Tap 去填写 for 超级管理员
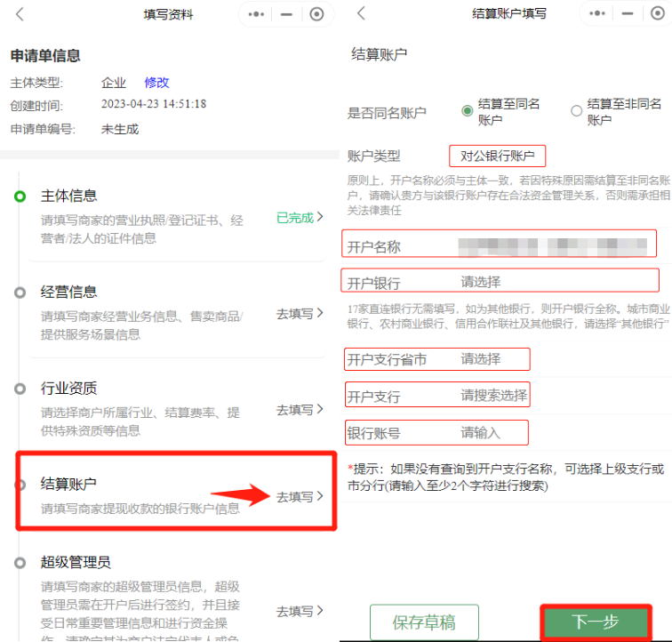Image resolution: width=672 pixels, height=642 pixels. click(x=300, y=611)
